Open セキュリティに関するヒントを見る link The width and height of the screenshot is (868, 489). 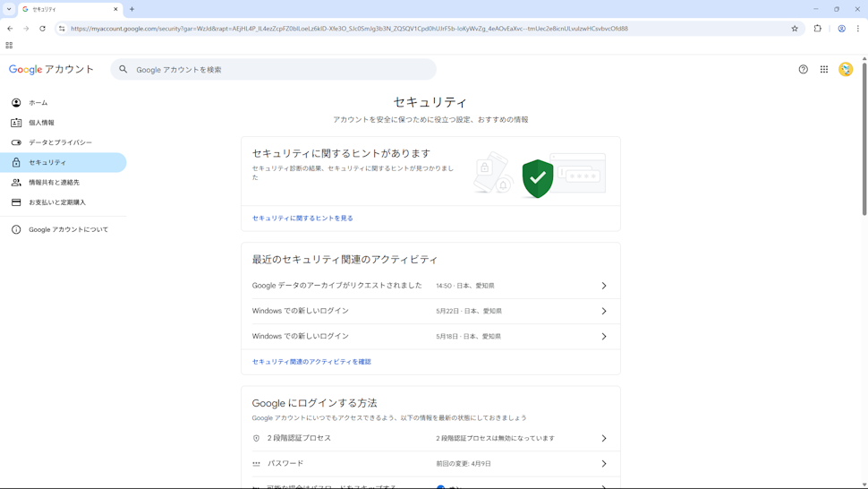coord(302,219)
